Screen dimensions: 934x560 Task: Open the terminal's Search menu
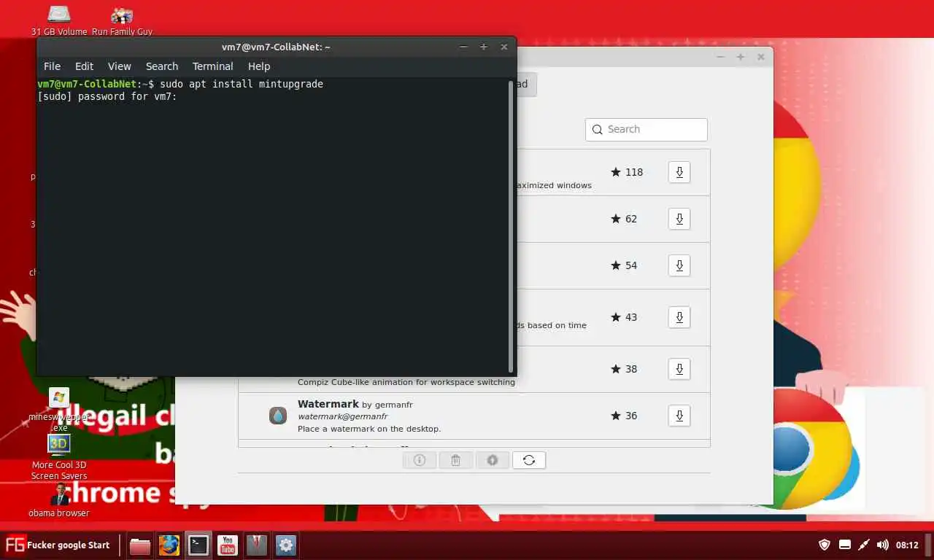pos(162,66)
